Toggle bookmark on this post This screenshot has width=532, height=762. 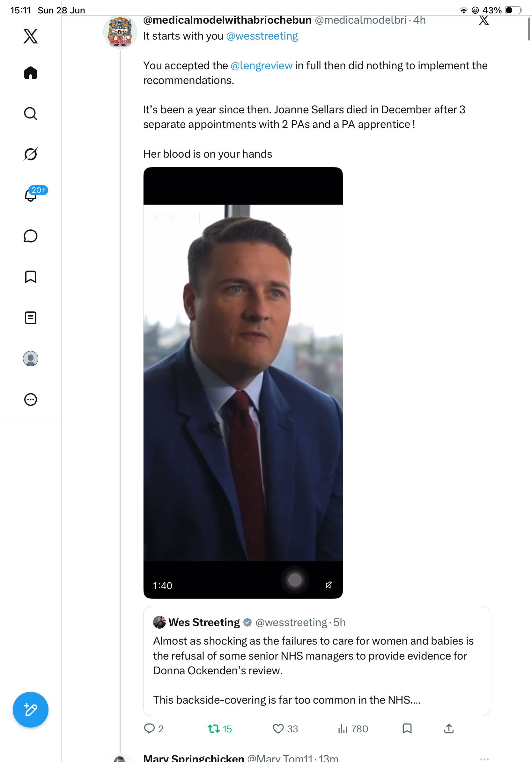pyautogui.click(x=407, y=728)
